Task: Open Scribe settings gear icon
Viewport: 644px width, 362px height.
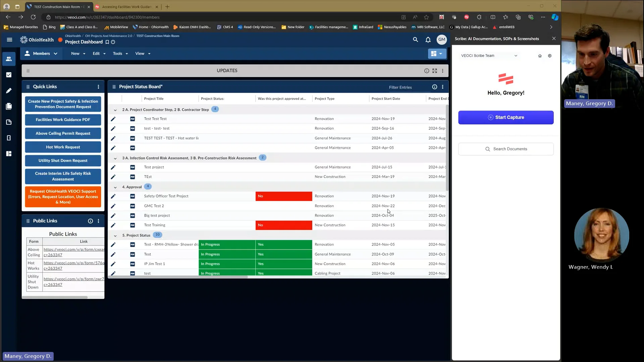Action: point(549,56)
